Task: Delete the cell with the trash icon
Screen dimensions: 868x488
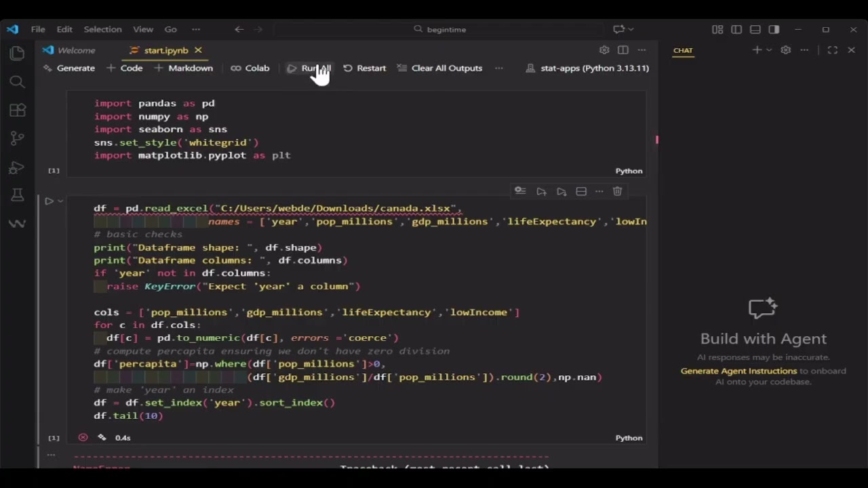Action: (617, 192)
